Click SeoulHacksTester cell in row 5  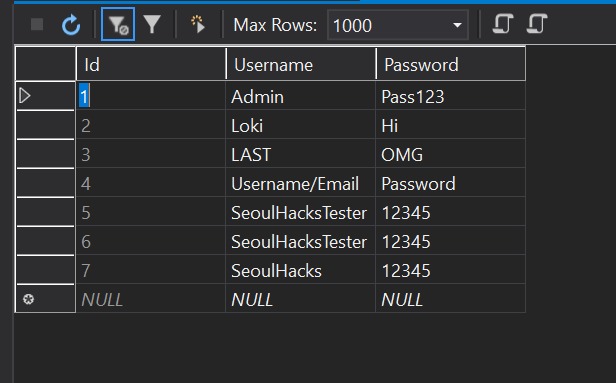(x=301, y=212)
